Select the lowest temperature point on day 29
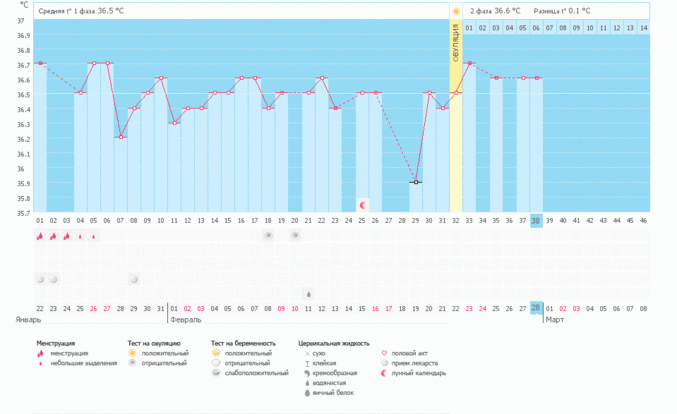The image size is (677, 414). 416,182
